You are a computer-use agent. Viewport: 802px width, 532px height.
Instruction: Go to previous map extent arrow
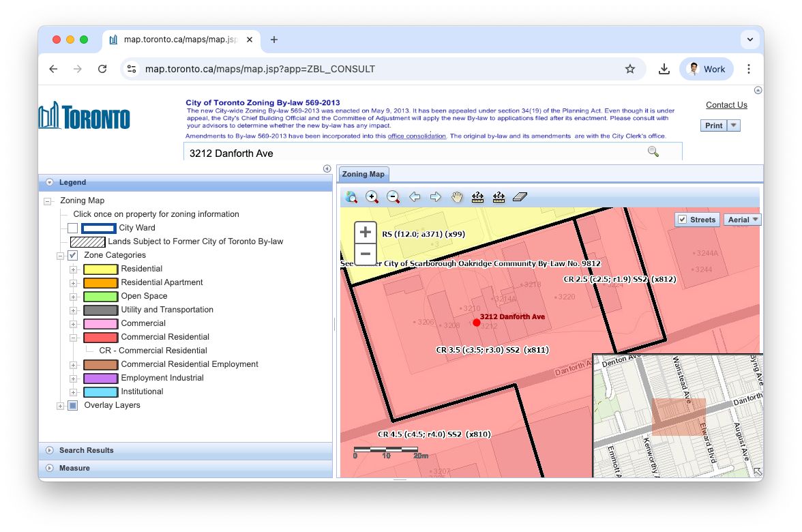[x=415, y=197]
